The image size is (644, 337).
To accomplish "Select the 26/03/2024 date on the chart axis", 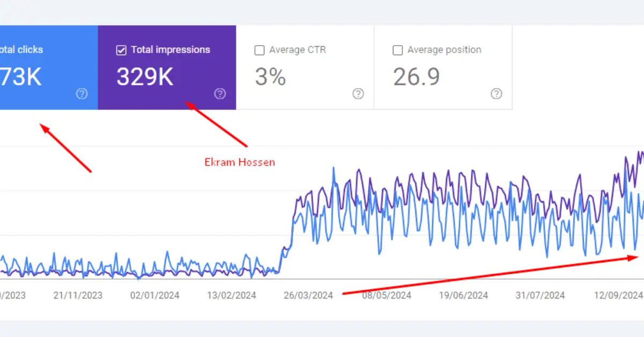I will [308, 295].
